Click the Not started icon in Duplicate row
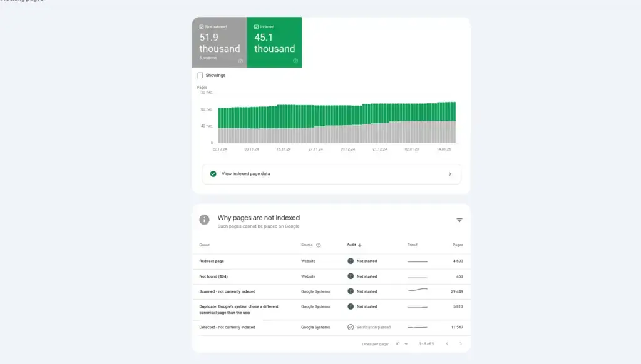This screenshot has height=364, width=641. pos(351,306)
